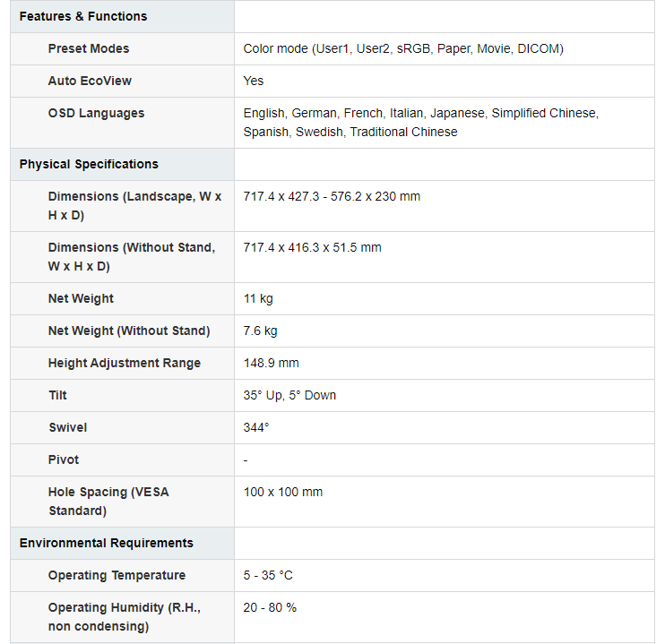Click the Environmental Requirements section header
The width and height of the screenshot is (665, 644).
click(107, 543)
